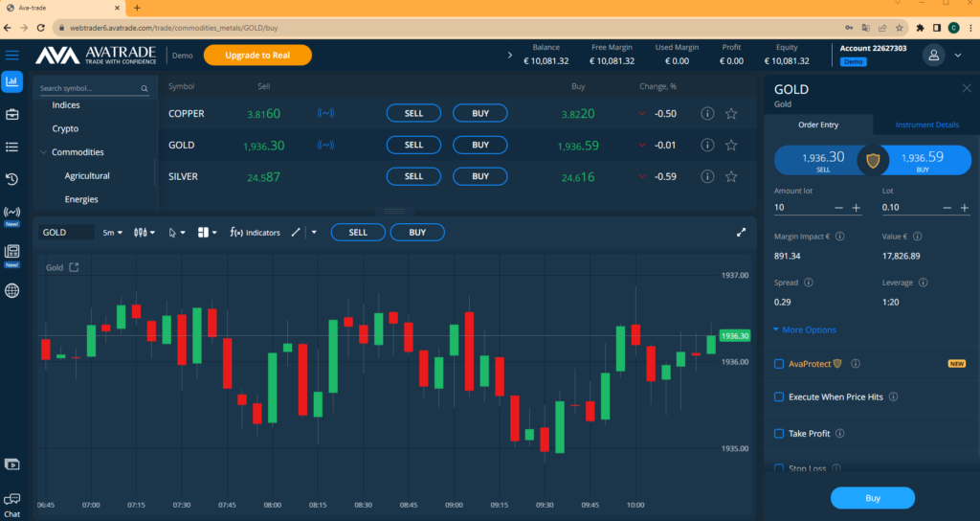The width and height of the screenshot is (980, 521).
Task: Click the Margin Impact info icon
Action: pos(840,237)
